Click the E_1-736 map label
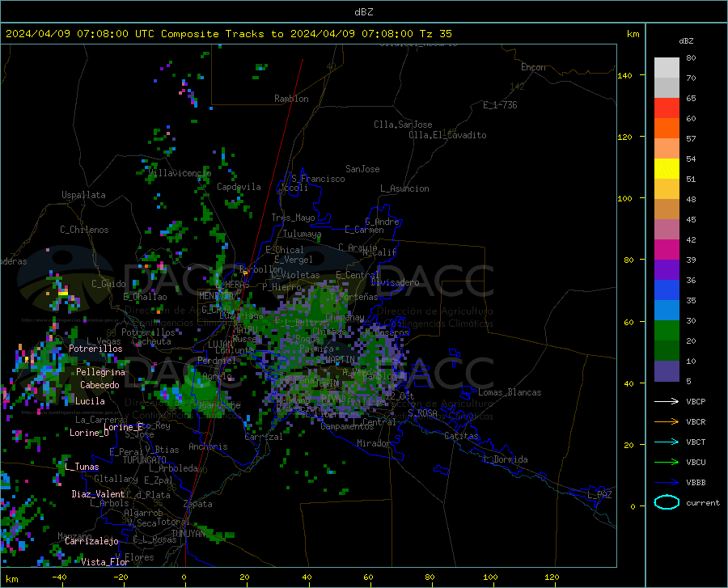The height and width of the screenshot is (588, 728). point(500,105)
